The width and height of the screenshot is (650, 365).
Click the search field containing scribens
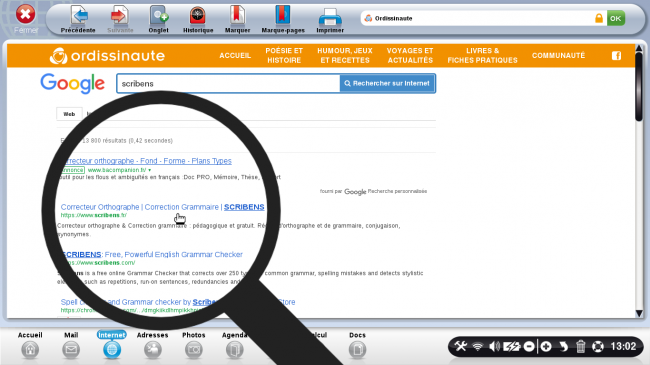click(x=228, y=83)
